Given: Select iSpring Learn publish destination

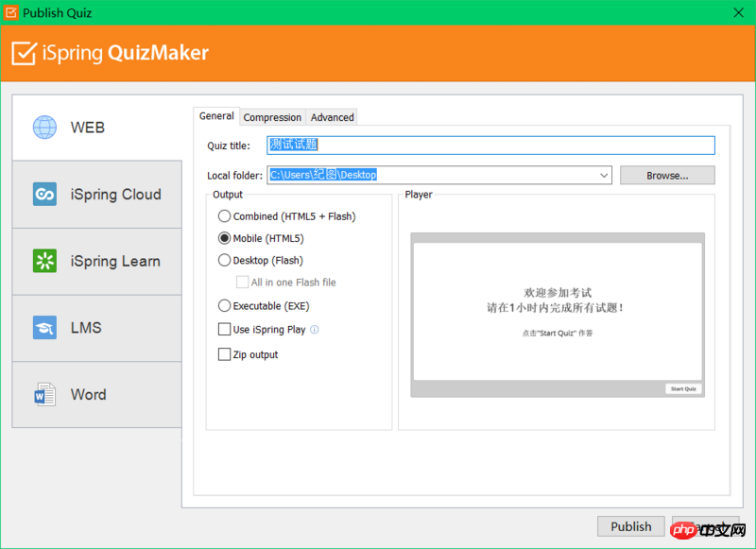Looking at the screenshot, I should point(97,261).
